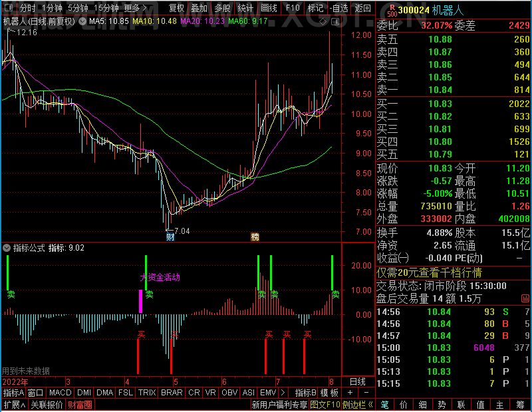532x412 pixels.
Task: Expand 更多 timeframes menu
Action: [x=135, y=8]
